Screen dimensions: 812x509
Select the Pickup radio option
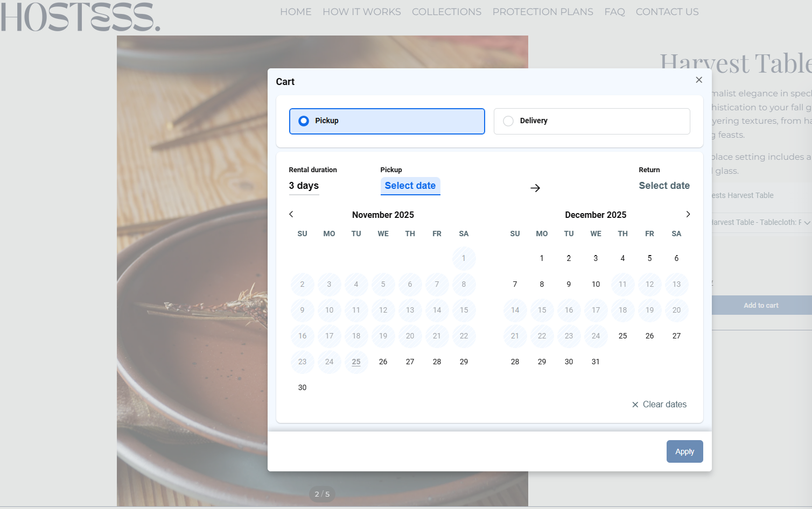(x=304, y=121)
